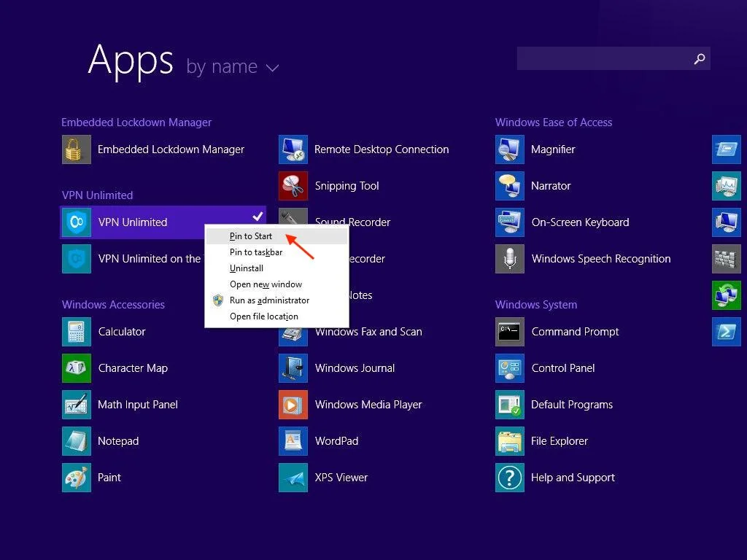Launch Calculator from its icon

pos(77,332)
